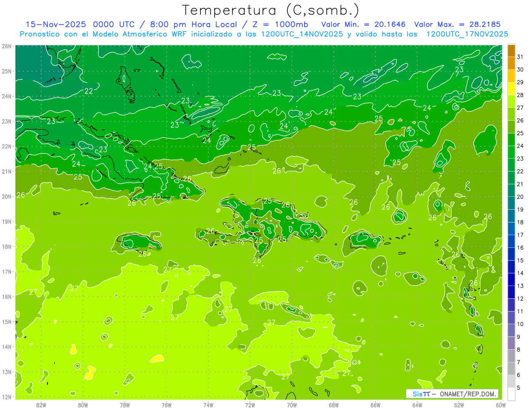The height and width of the screenshot is (411, 532).
Task: Click "Valor Max. = 28.2185" text
Action: (x=457, y=24)
